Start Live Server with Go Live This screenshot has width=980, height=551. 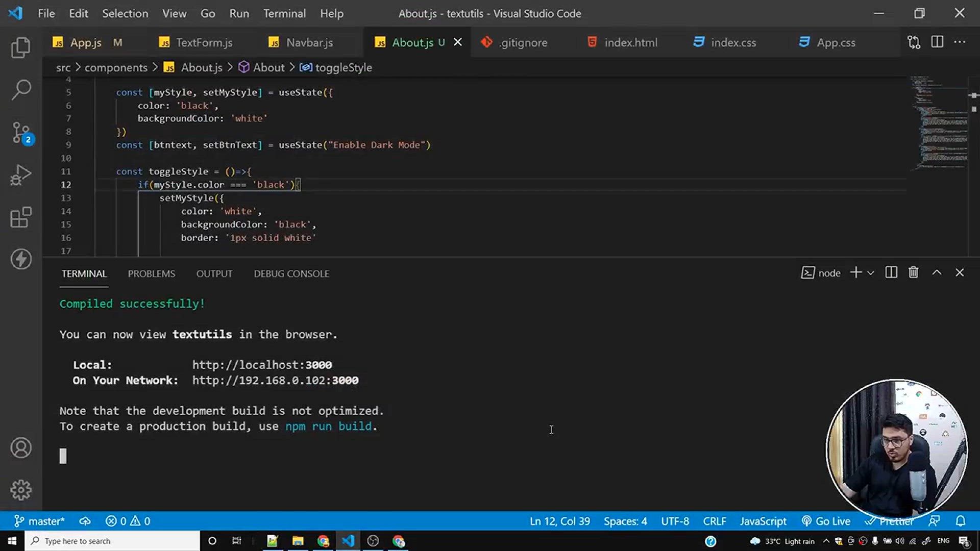(826, 521)
